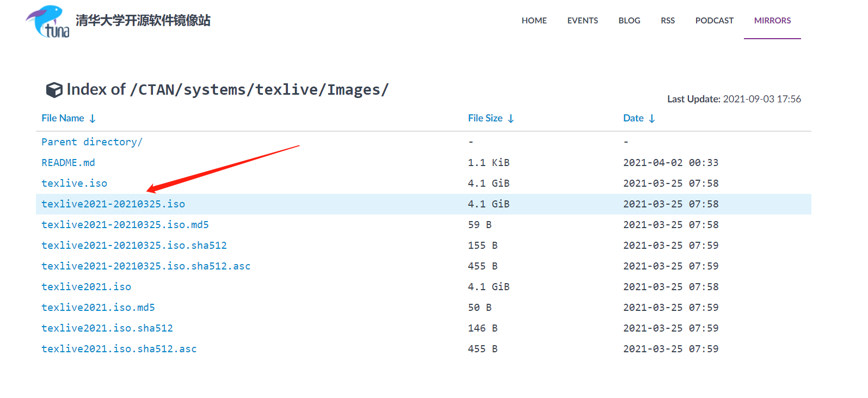The height and width of the screenshot is (398, 868).
Task: Click the /CTAN/systems/texlive/Images/ path heading
Action: (260, 90)
